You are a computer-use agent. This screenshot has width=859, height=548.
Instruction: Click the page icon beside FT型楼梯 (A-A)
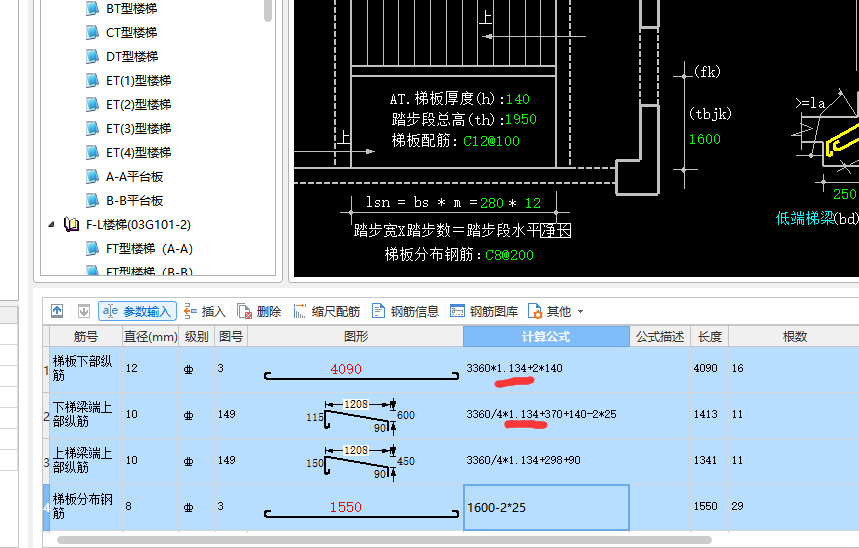click(x=92, y=249)
